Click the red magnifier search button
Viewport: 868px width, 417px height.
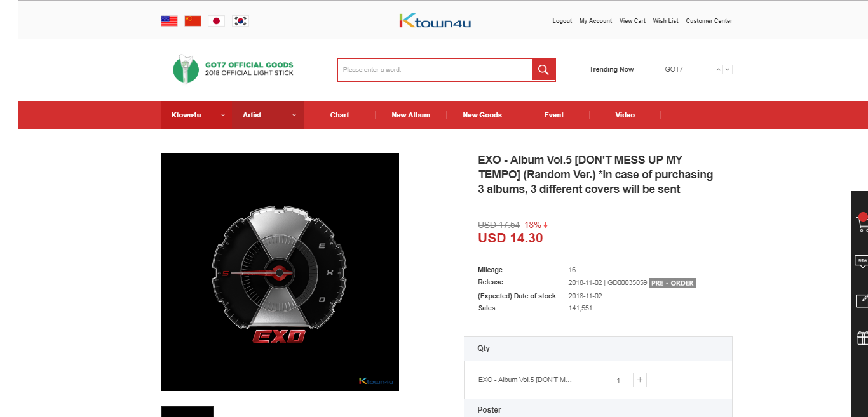tap(543, 70)
